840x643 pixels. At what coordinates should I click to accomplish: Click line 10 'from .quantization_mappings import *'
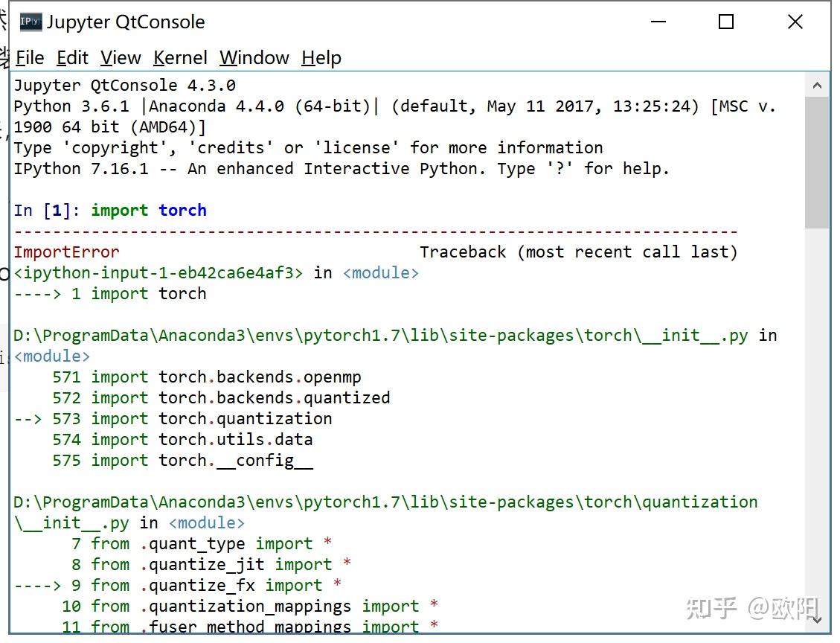coord(250,607)
